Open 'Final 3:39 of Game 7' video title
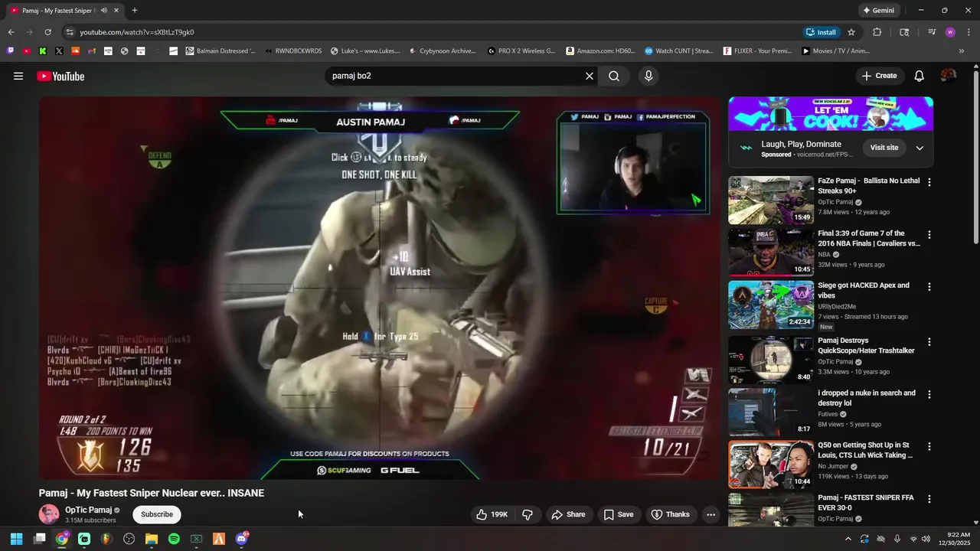This screenshot has height=551, width=980. 868,238
